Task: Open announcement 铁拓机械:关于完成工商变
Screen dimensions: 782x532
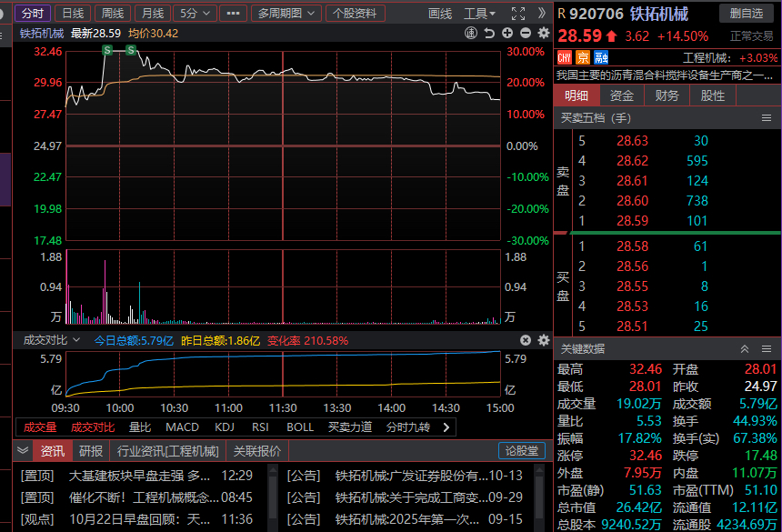Action: click(x=411, y=497)
